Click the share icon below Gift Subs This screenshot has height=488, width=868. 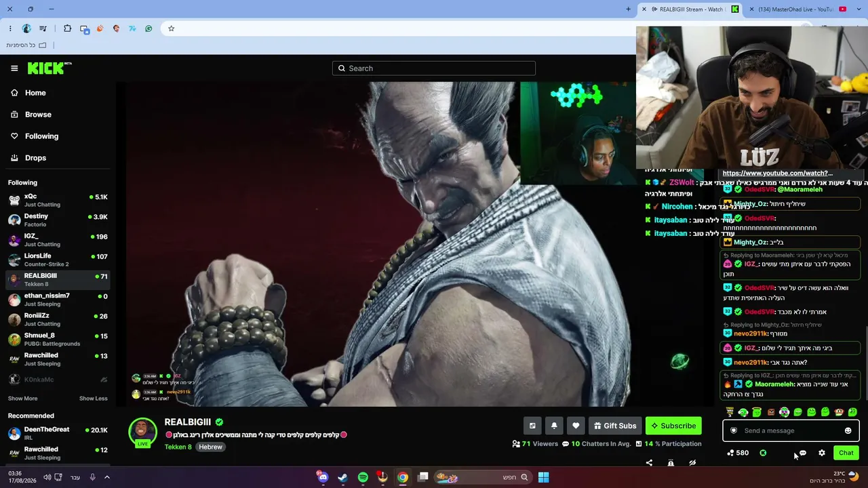[x=649, y=463]
